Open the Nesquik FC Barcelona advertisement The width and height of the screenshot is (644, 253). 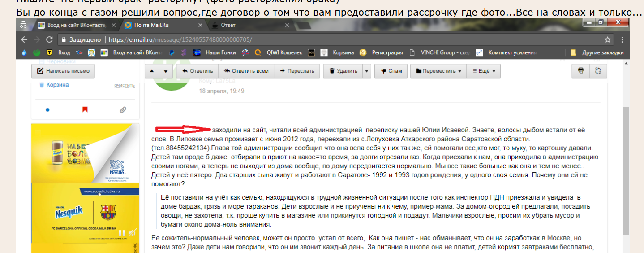click(85, 212)
